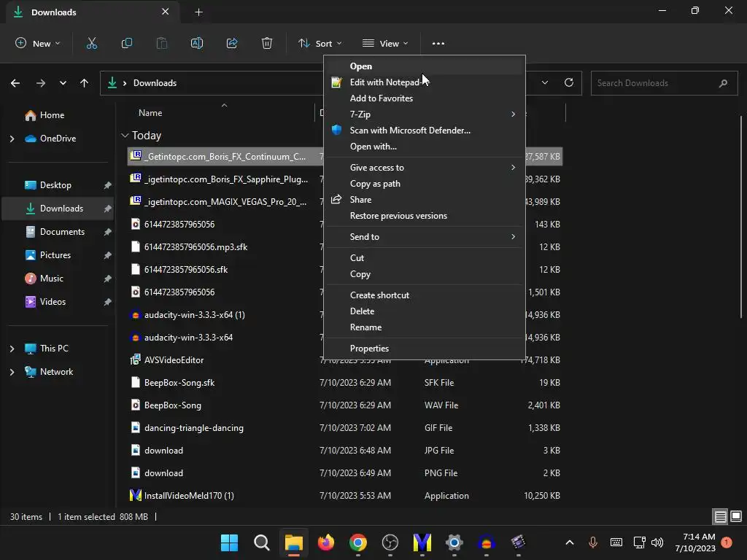Open the See more ellipsis menu
Viewport: 747px width, 560px height.
point(438,43)
